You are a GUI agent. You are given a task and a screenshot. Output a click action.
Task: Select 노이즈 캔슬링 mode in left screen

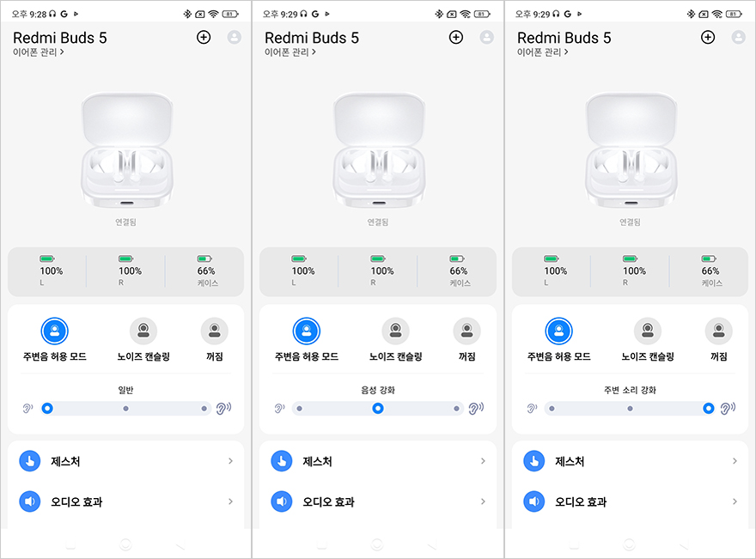[143, 331]
